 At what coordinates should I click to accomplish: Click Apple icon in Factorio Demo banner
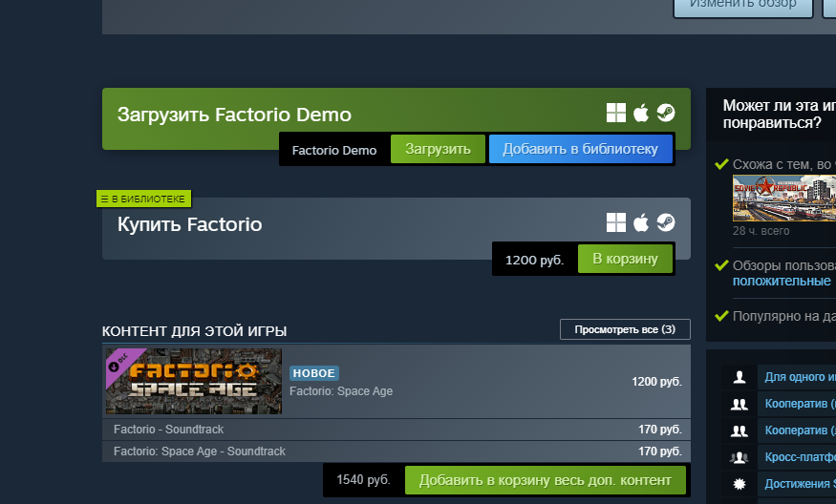pyautogui.click(x=641, y=113)
